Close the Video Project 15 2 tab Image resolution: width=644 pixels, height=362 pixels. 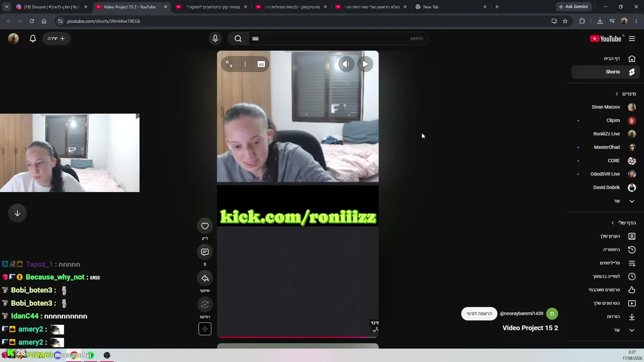pos(166,7)
